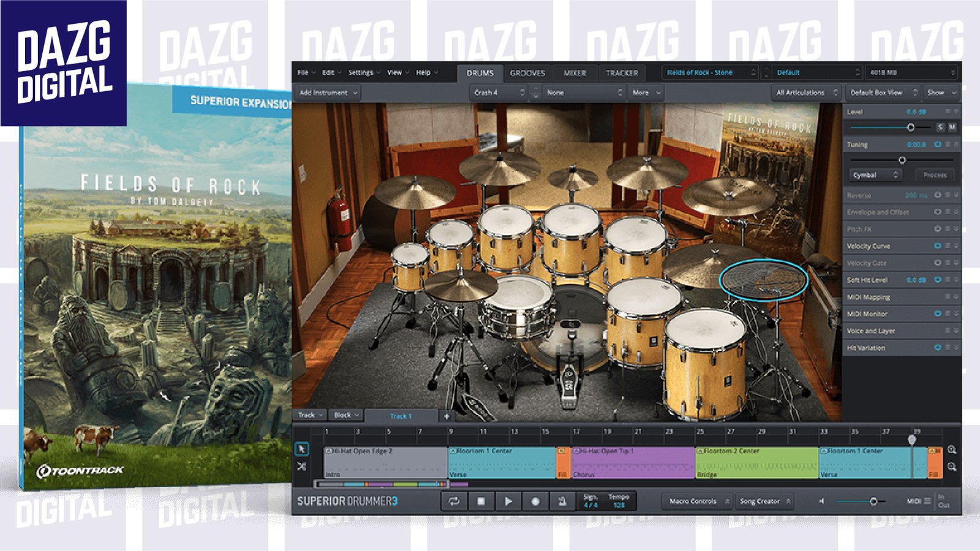Expand the Velocity Gate section chevron
This screenshot has width=980, height=551.
956,263
